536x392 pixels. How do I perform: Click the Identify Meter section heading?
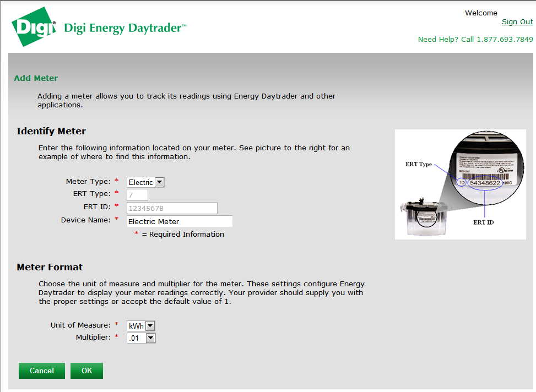tap(51, 131)
